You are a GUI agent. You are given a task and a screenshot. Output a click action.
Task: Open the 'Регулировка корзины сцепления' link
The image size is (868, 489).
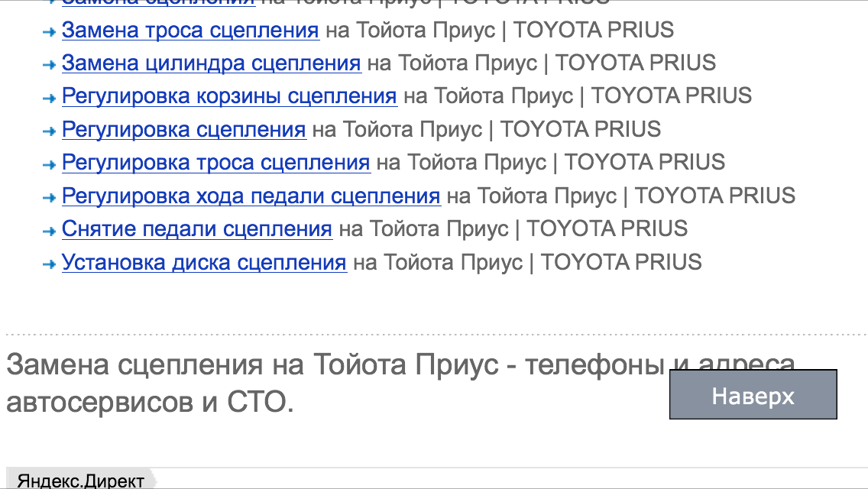tap(229, 96)
